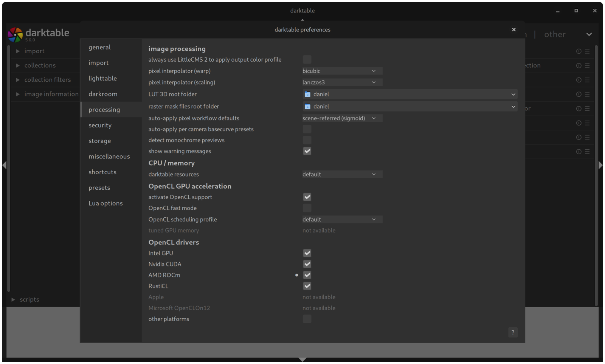Screen dimensions: 605x364
Task: Expand the image information module
Action: pos(18,94)
